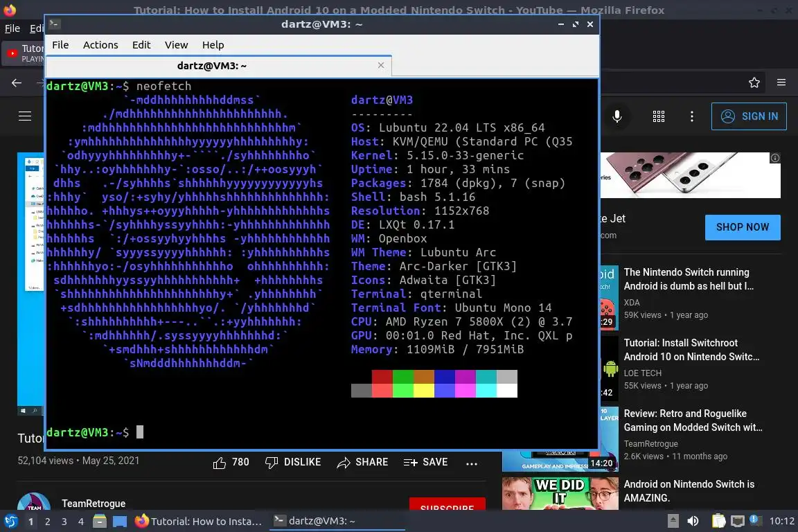Open the Edit menu in QTerminal
The height and width of the screenshot is (532, 798).
click(141, 45)
